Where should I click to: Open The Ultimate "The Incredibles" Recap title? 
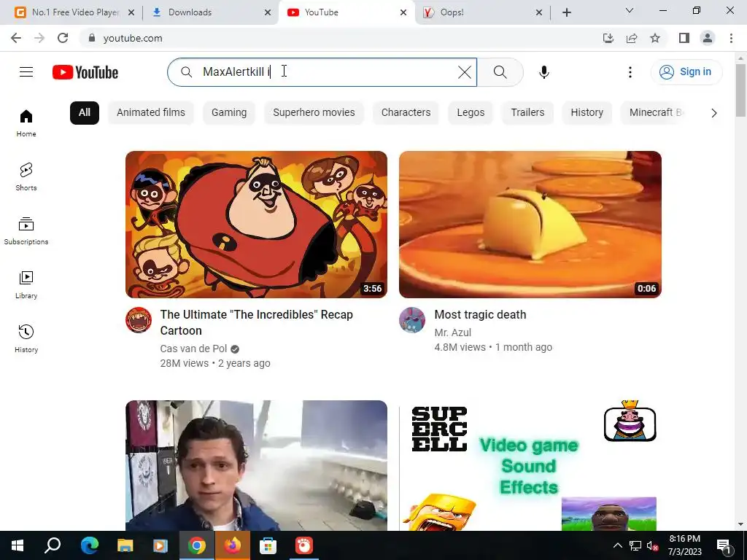pos(256,322)
